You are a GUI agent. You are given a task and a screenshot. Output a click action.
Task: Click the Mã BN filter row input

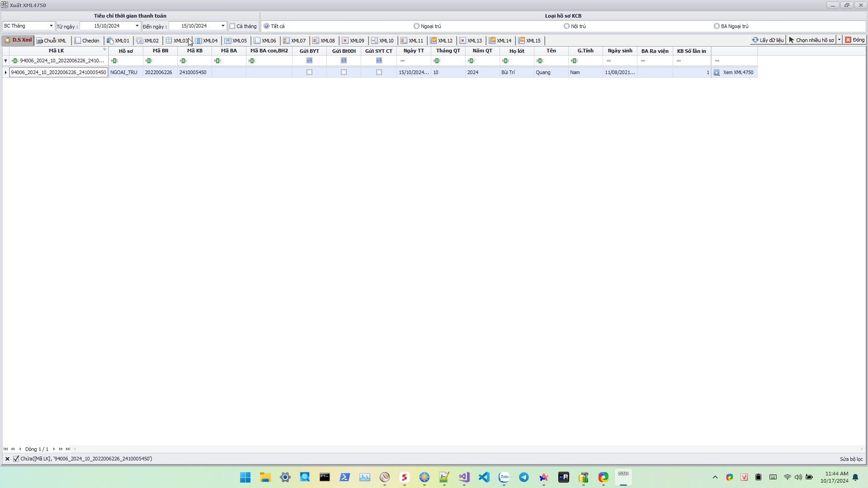tap(163, 61)
